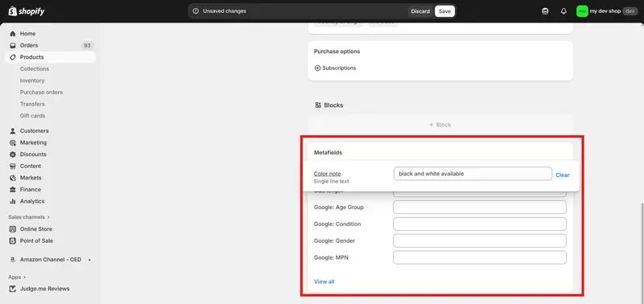Image resolution: width=644 pixels, height=304 pixels.
Task: Click the Purchase options heading
Action: [x=336, y=51]
